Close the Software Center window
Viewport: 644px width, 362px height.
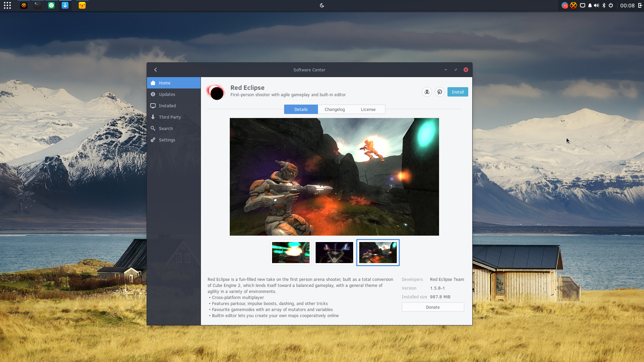[x=466, y=70]
